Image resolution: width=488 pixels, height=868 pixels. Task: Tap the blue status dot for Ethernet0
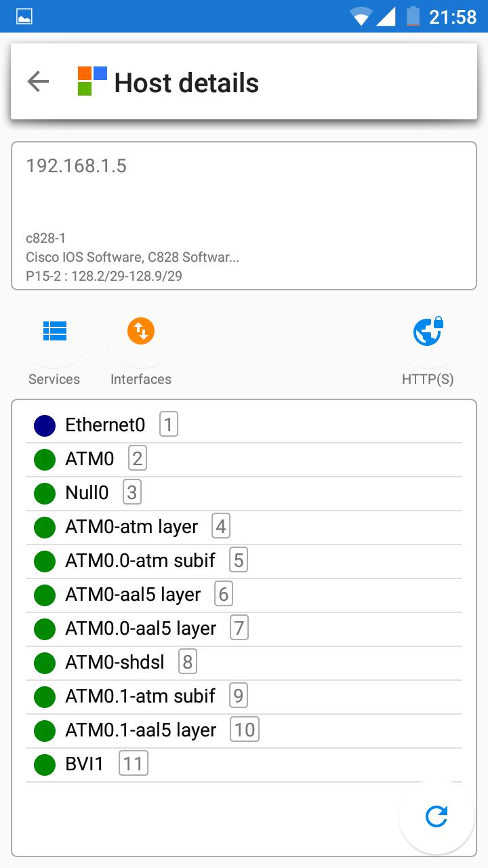click(45, 426)
